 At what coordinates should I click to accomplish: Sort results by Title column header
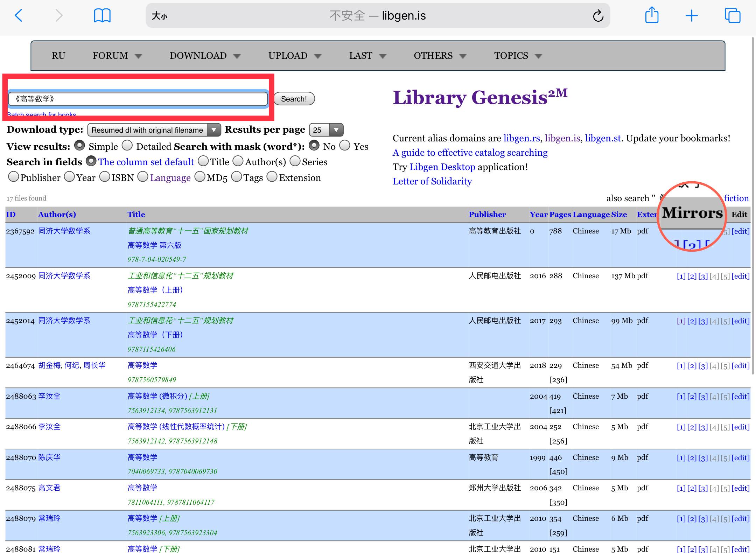point(136,215)
